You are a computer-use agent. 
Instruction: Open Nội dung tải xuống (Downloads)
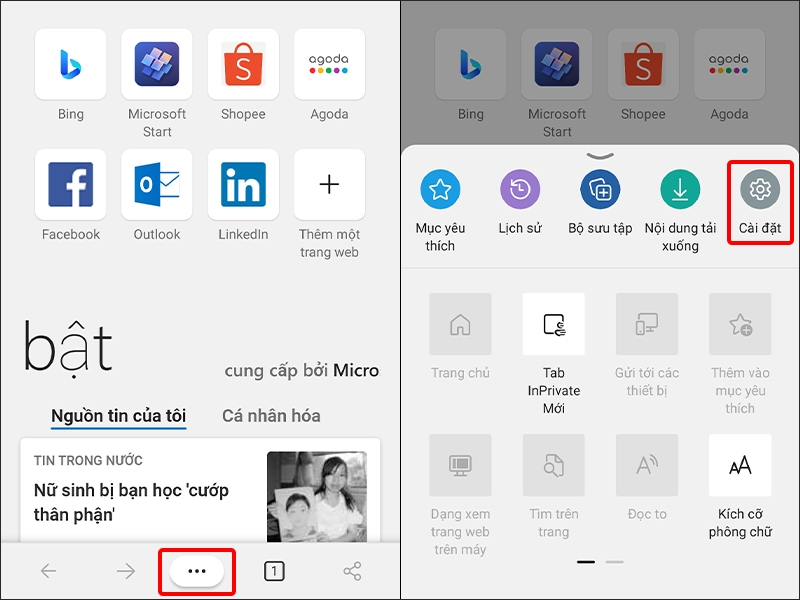(680, 190)
